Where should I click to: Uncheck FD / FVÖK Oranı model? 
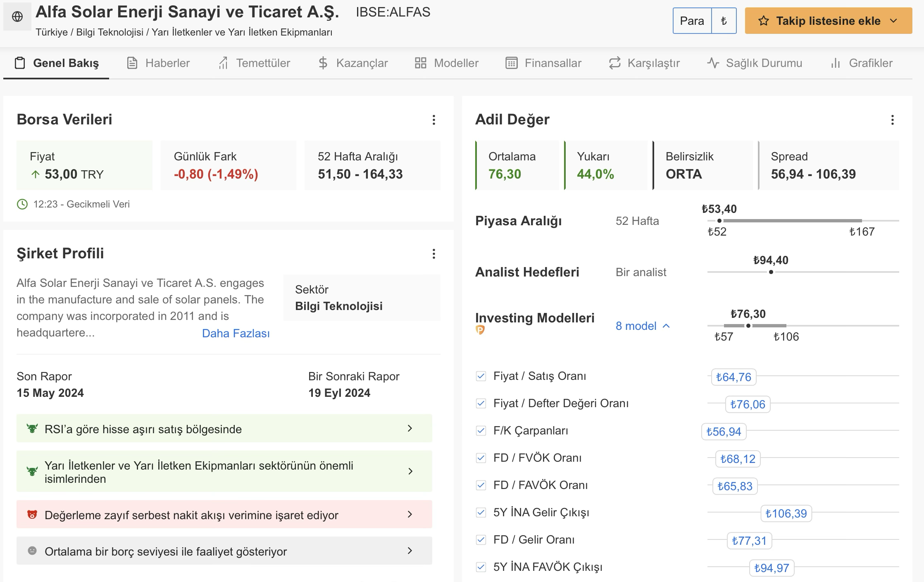point(481,458)
